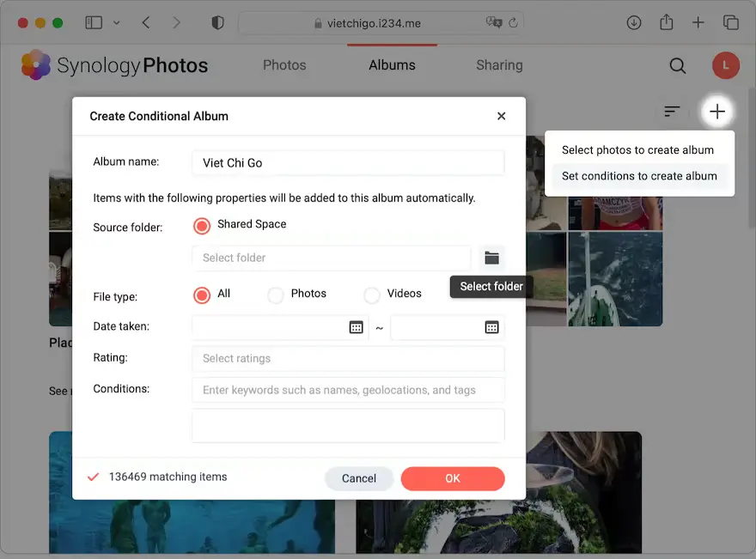Open the user account avatar
The width and height of the screenshot is (756, 559).
(725, 65)
